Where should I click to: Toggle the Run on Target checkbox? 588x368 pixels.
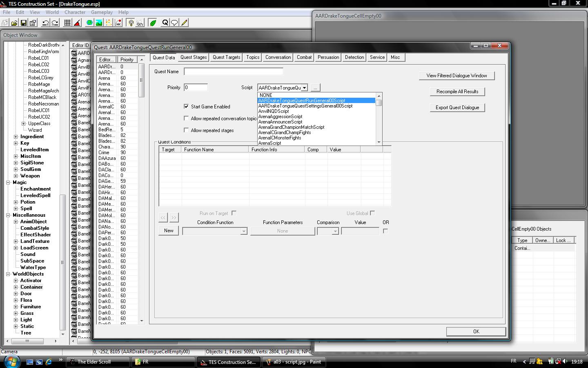pyautogui.click(x=234, y=213)
